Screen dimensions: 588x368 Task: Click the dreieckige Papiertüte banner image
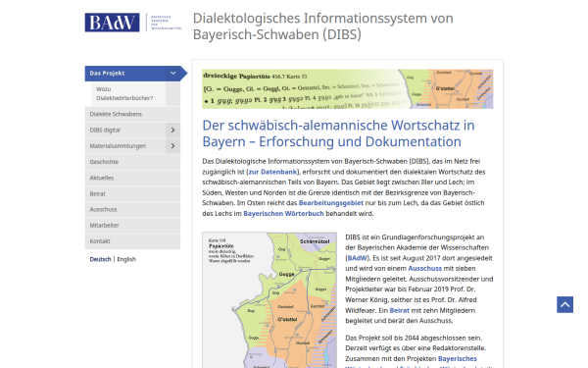(348, 89)
